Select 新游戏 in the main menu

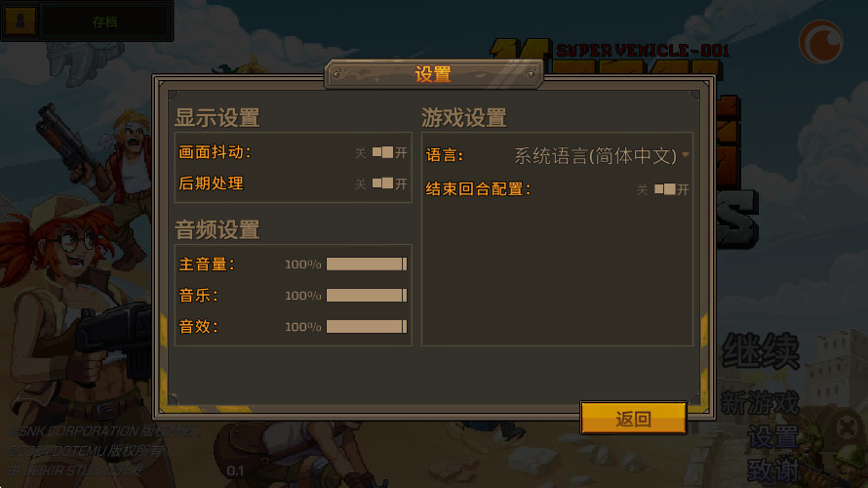[760, 403]
